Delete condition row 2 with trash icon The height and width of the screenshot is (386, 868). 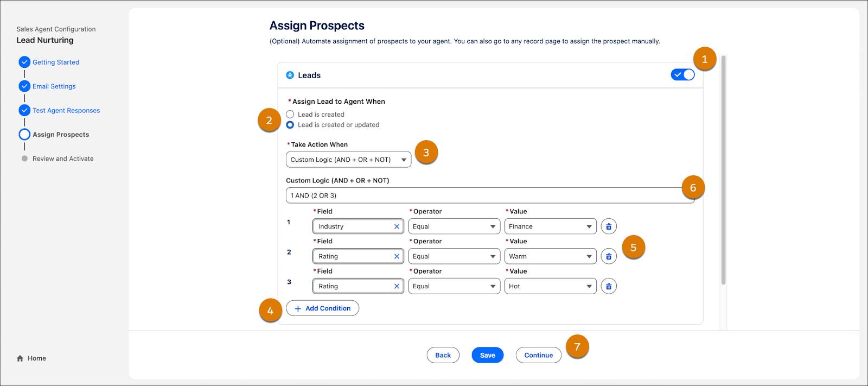tap(609, 256)
